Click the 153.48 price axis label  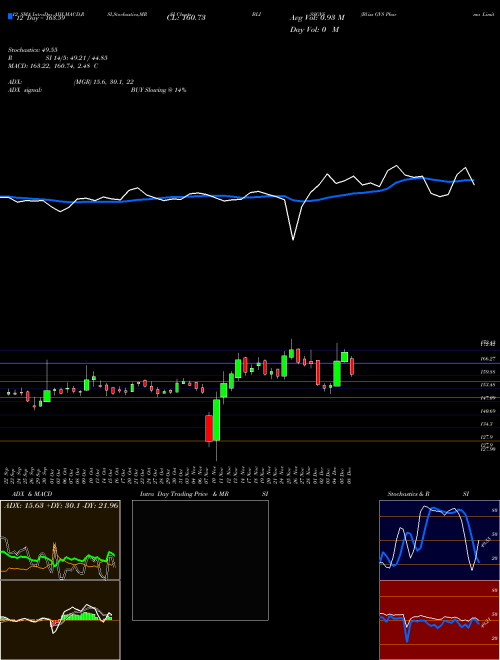pyautogui.click(x=488, y=385)
